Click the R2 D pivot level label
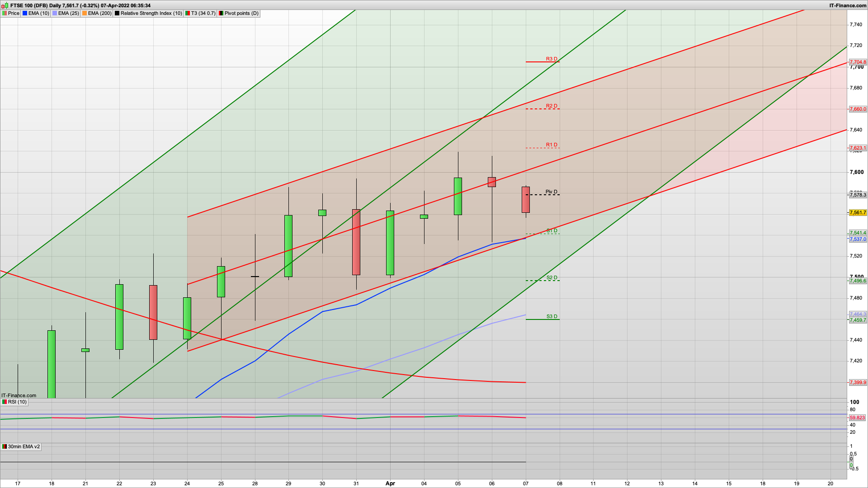868x488 pixels. [552, 106]
